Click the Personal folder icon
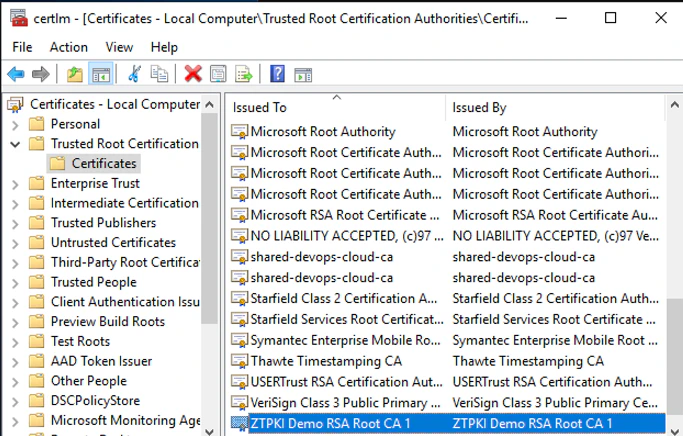The image size is (684, 436). tap(37, 124)
